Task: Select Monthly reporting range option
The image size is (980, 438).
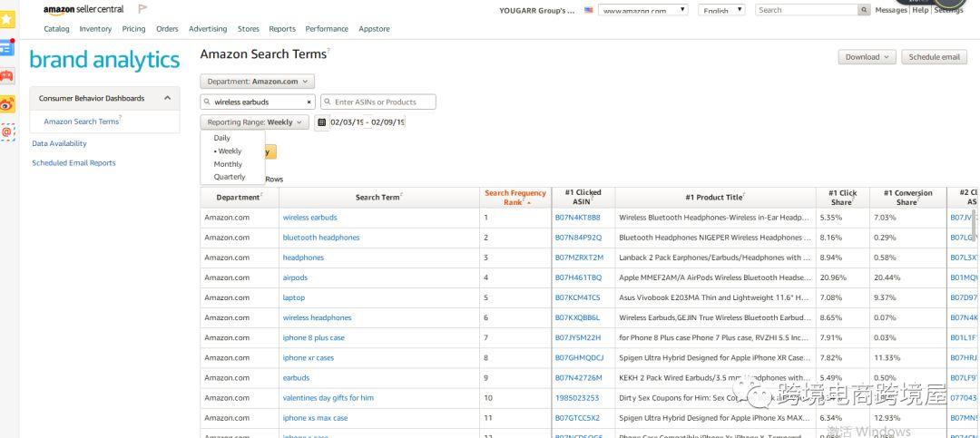Action: point(228,164)
